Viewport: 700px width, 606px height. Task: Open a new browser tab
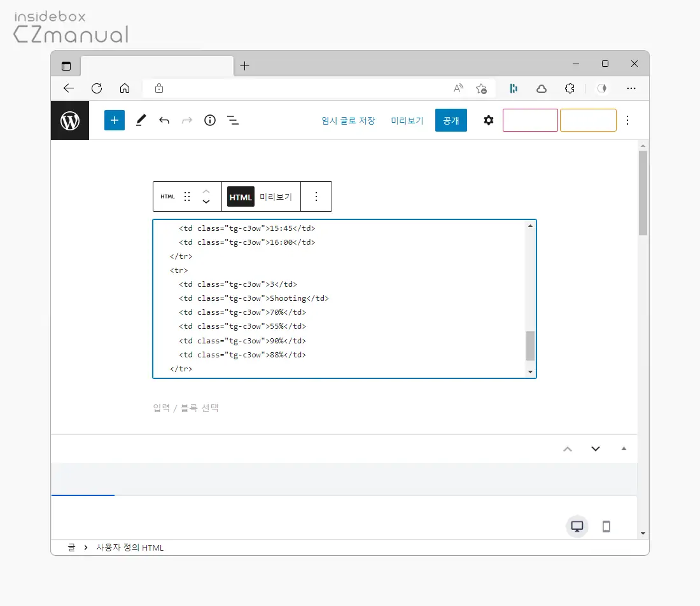click(244, 66)
